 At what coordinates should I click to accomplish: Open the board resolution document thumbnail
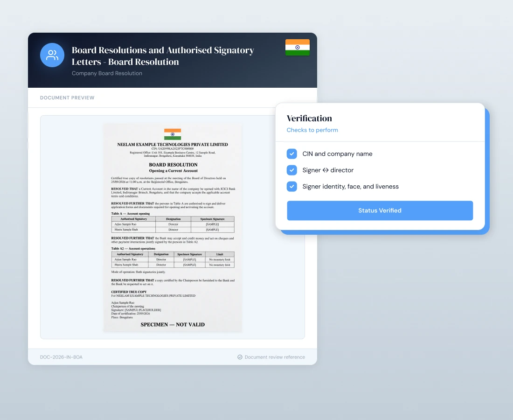173,228
